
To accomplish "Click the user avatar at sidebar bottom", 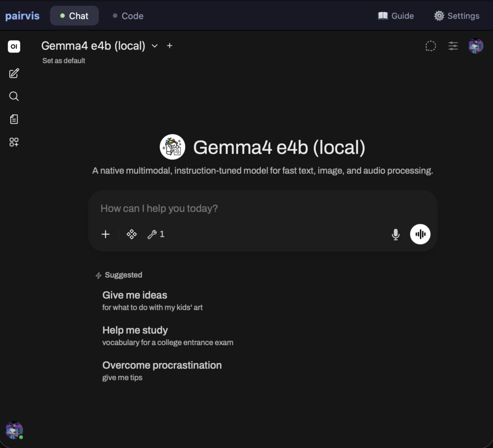I will pyautogui.click(x=14, y=430).
